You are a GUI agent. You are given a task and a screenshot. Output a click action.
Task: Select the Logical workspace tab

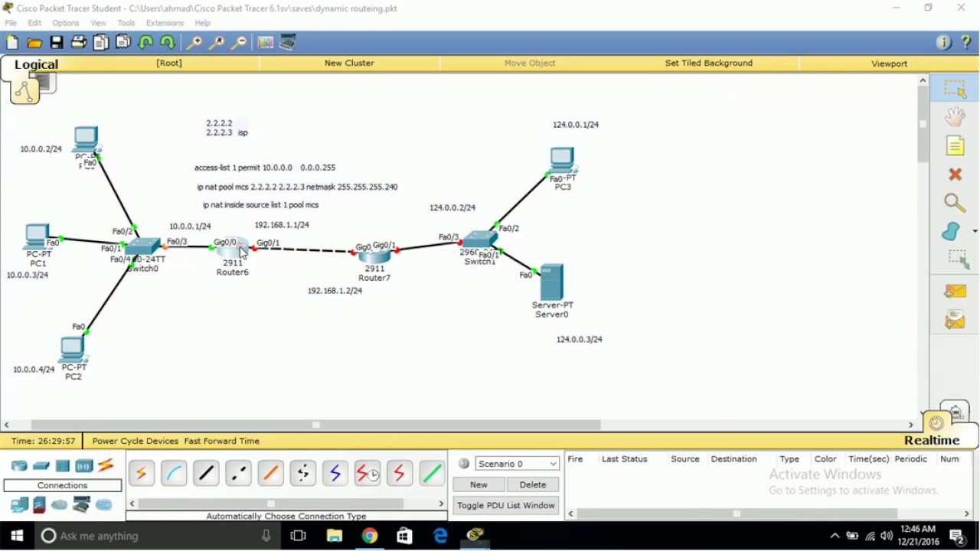(36, 64)
